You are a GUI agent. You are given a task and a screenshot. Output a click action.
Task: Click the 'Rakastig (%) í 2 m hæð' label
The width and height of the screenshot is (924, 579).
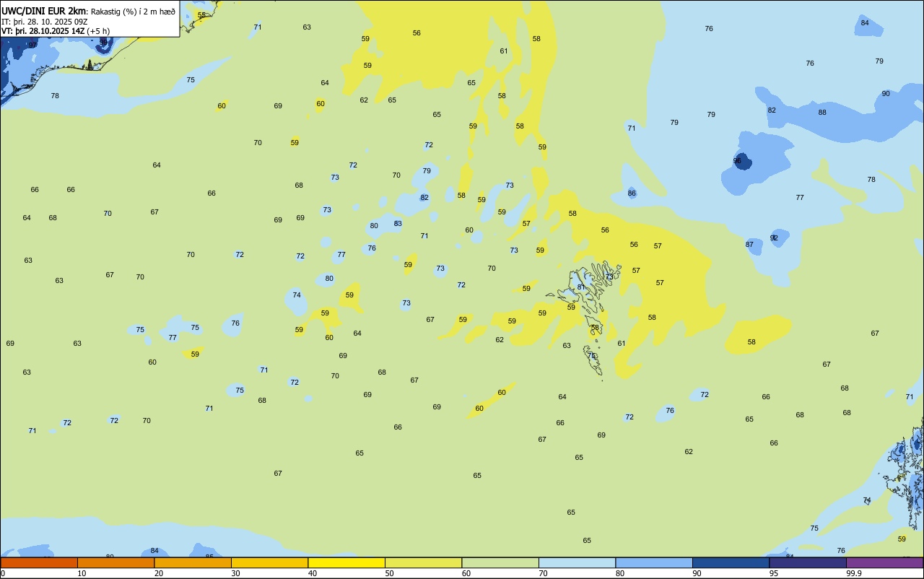(133, 12)
